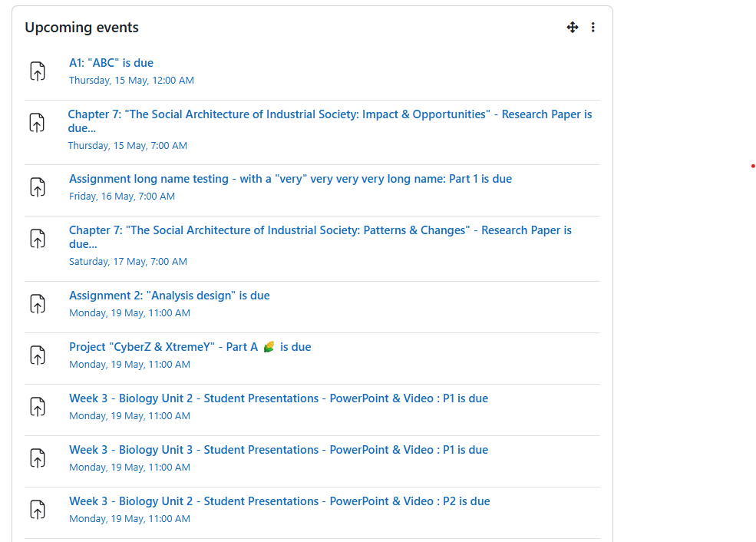Viewport: 756px width, 542px height.
Task: Click date Thursday, 15 May, 12:00 AM
Action: [x=131, y=81]
